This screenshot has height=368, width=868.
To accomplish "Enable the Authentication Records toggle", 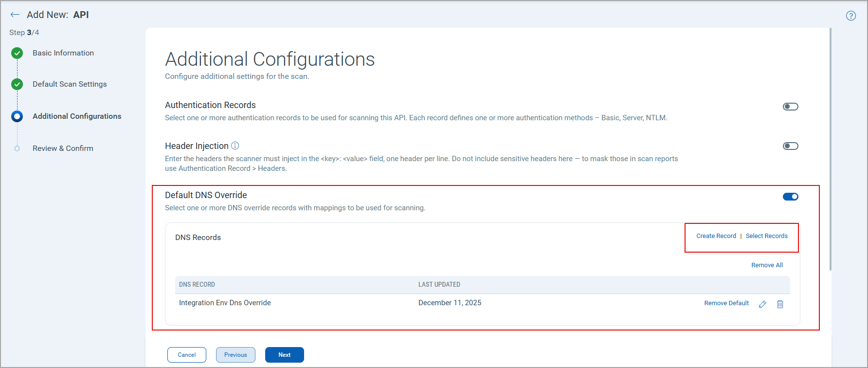I will point(791,107).
